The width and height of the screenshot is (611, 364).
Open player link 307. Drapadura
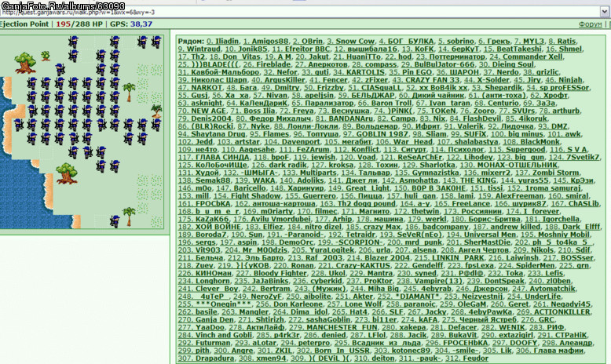206,359
